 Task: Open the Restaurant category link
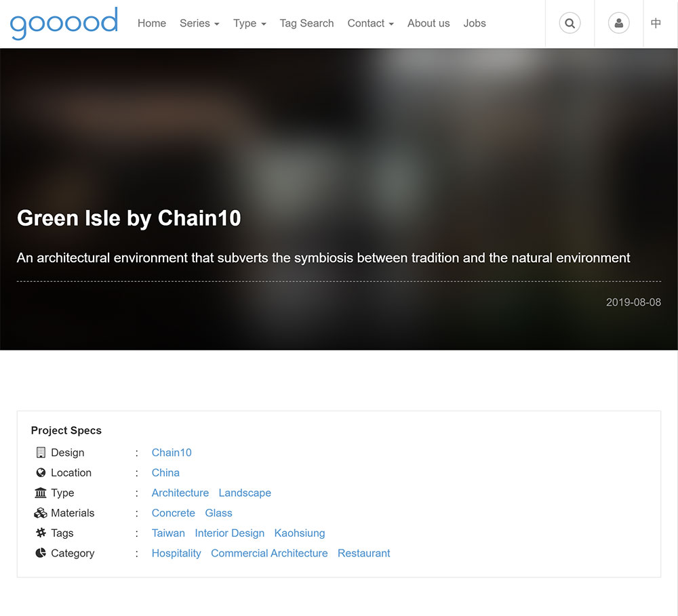coord(363,554)
